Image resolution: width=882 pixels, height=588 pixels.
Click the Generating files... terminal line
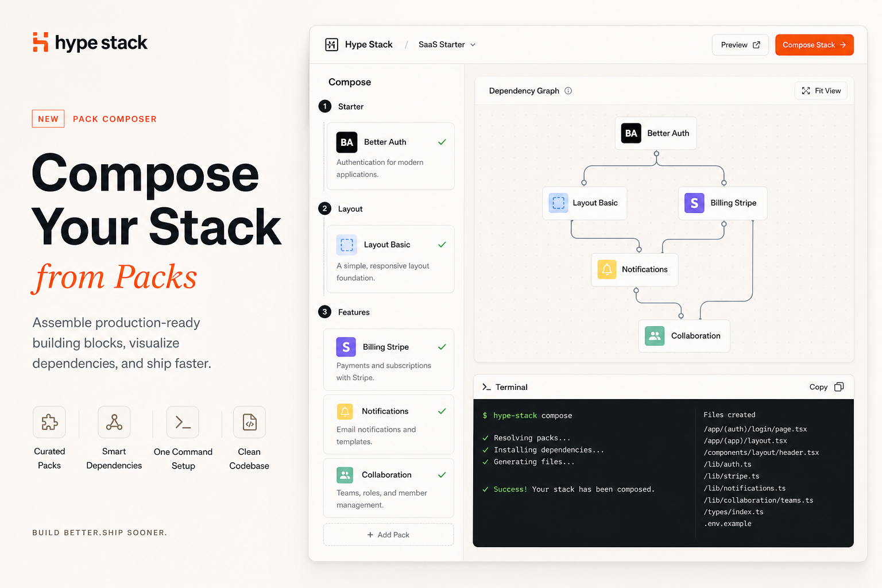click(x=528, y=462)
